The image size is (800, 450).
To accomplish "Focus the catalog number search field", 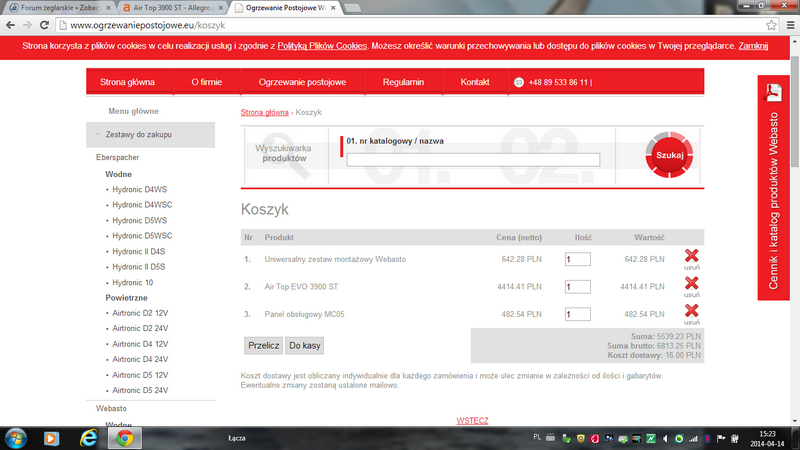I will coord(473,160).
